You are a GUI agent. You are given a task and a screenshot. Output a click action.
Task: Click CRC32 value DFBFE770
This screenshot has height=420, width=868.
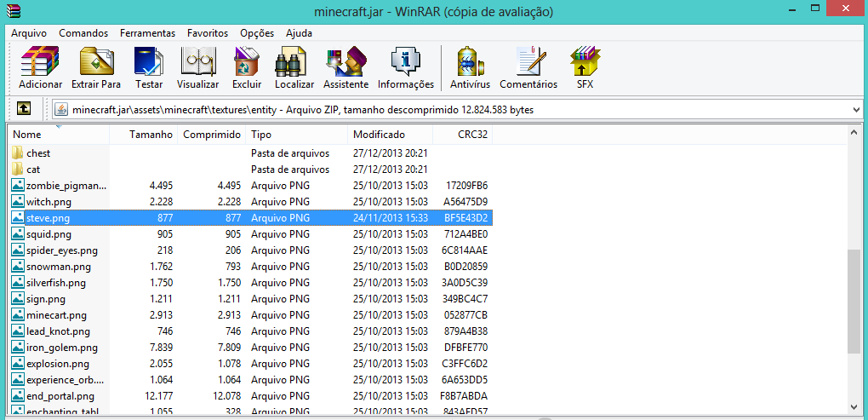point(466,348)
